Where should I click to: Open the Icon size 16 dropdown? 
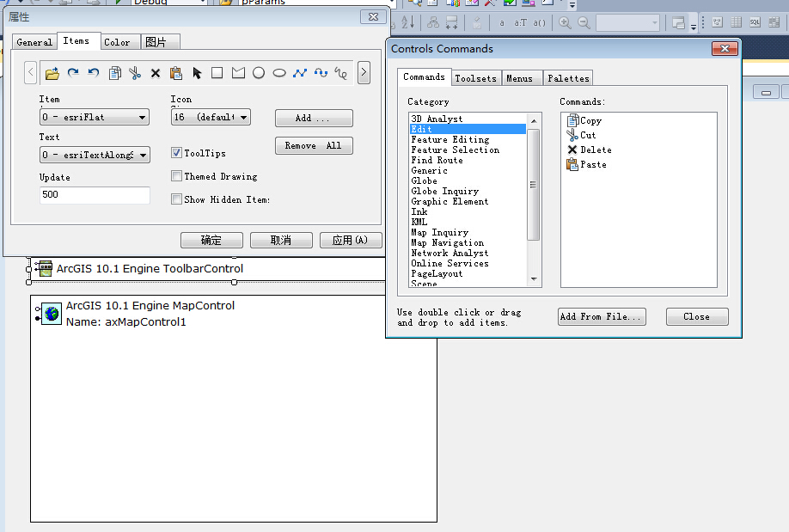(211, 117)
